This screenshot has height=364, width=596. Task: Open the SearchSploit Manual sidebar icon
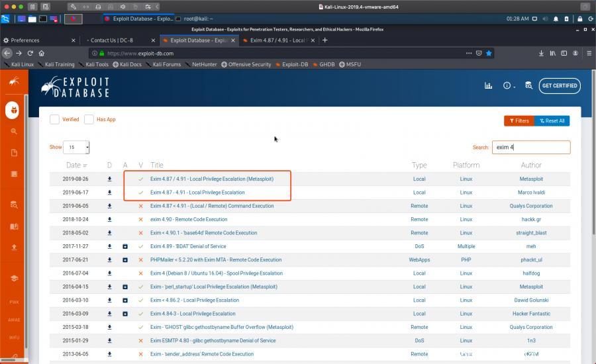[x=14, y=226]
